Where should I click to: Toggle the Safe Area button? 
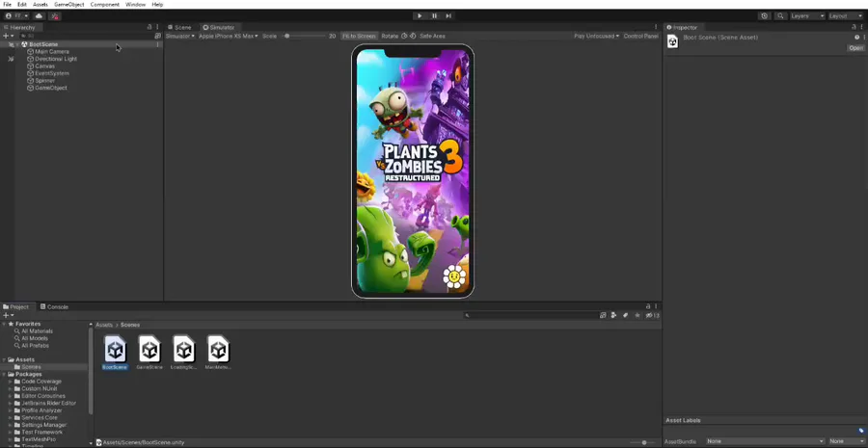pos(432,36)
